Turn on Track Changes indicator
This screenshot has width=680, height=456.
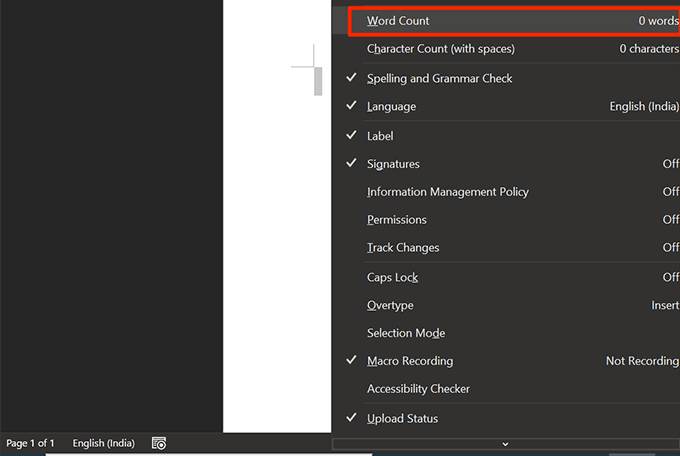403,248
